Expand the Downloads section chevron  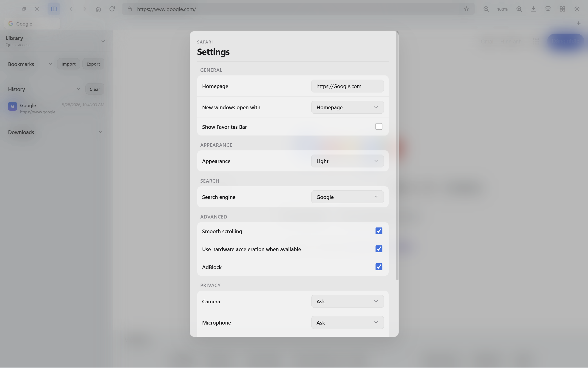click(101, 132)
